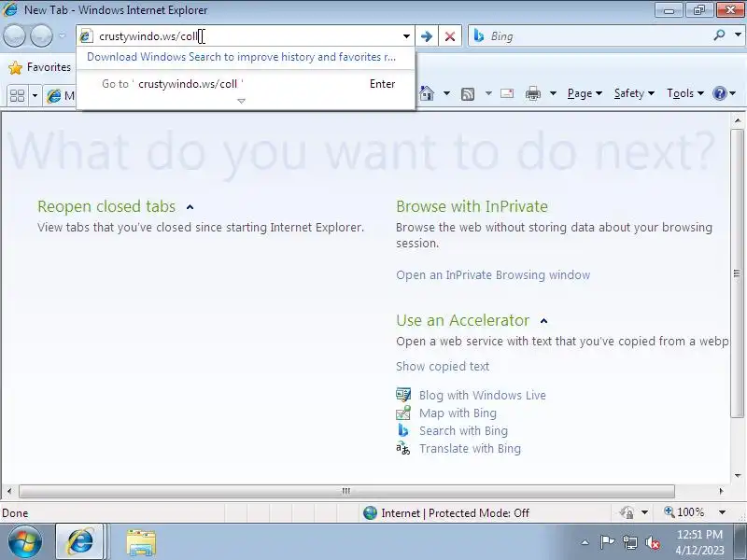Viewport: 747px width, 560px height.
Task: Open the Favorites star button
Action: pyautogui.click(x=39, y=67)
